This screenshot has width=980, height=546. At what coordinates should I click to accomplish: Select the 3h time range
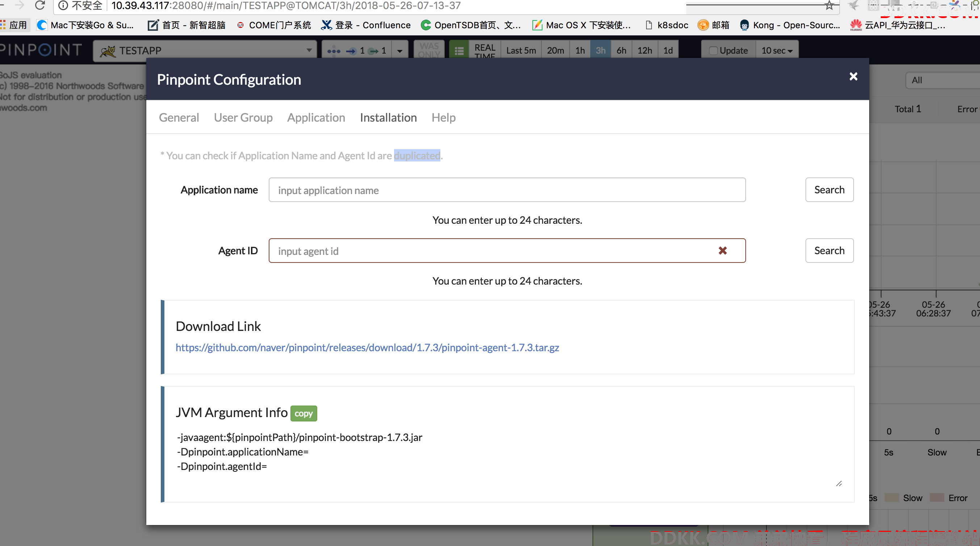coord(601,50)
